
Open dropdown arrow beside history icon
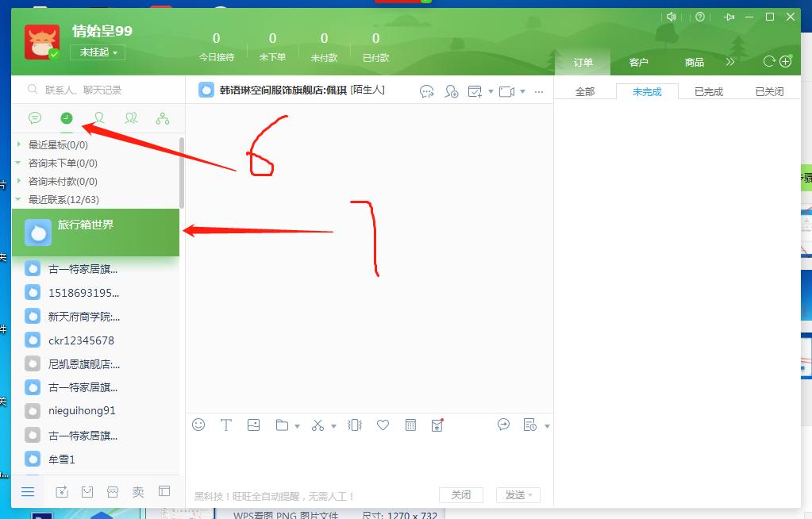(x=547, y=426)
